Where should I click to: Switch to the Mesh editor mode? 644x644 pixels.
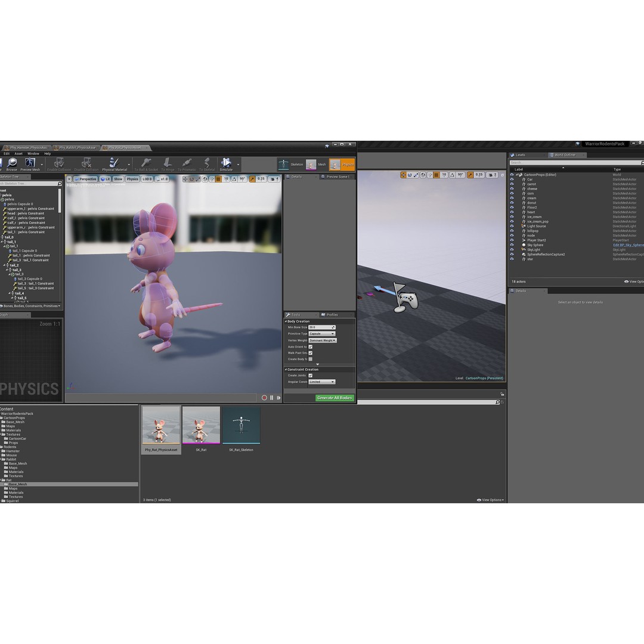pyautogui.click(x=316, y=165)
